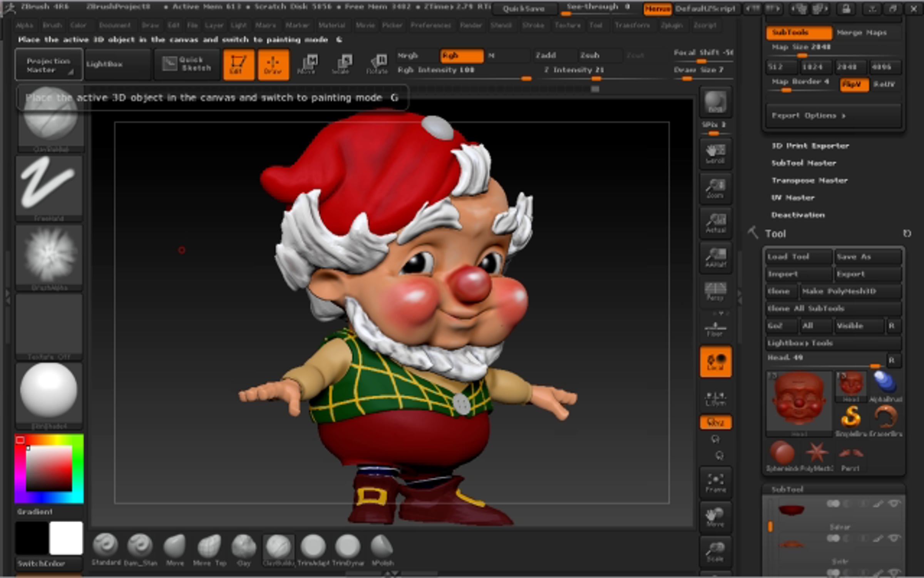Expand the UV Master section
This screenshot has width=924, height=578.
coord(793,198)
